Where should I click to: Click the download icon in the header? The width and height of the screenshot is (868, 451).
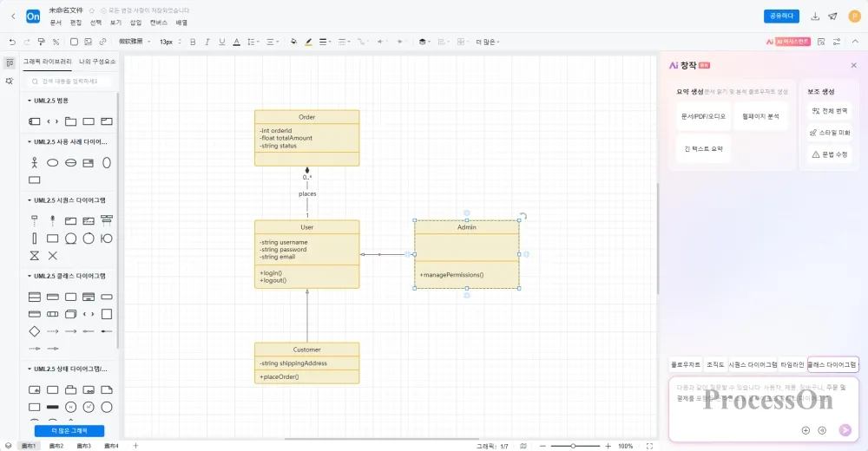(815, 16)
